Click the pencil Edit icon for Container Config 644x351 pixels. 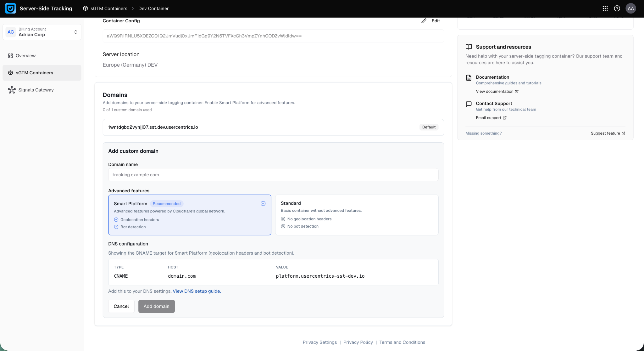pyautogui.click(x=424, y=21)
